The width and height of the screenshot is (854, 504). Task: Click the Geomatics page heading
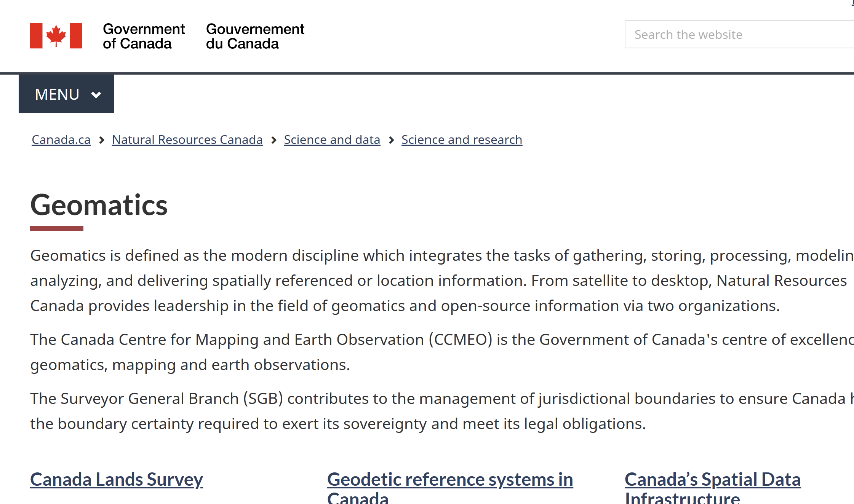coord(99,205)
